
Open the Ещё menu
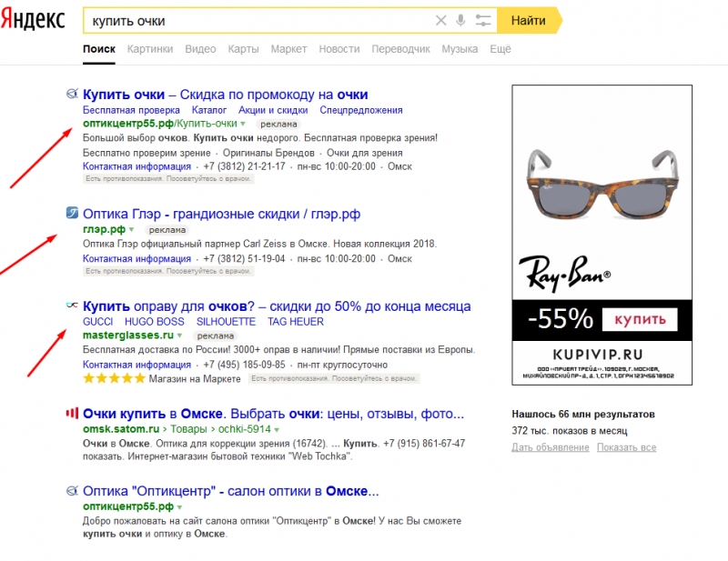pos(500,49)
